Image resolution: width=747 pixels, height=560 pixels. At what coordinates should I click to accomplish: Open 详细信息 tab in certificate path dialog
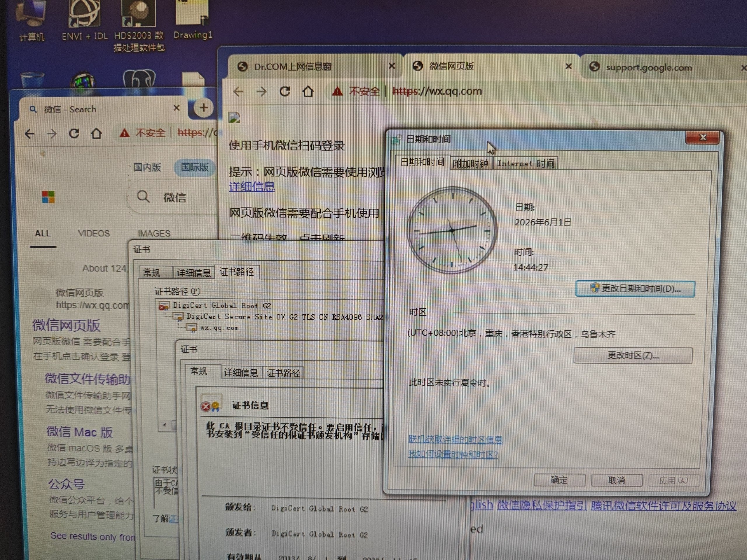click(194, 273)
